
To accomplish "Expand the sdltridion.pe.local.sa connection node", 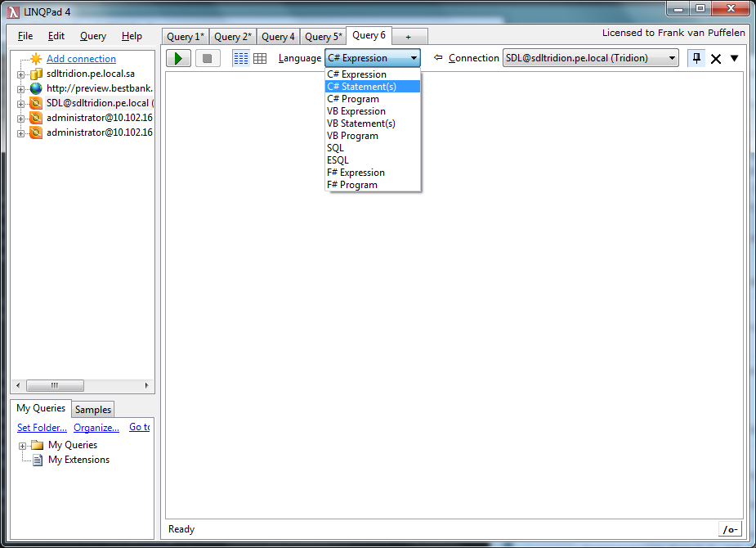I will point(21,74).
